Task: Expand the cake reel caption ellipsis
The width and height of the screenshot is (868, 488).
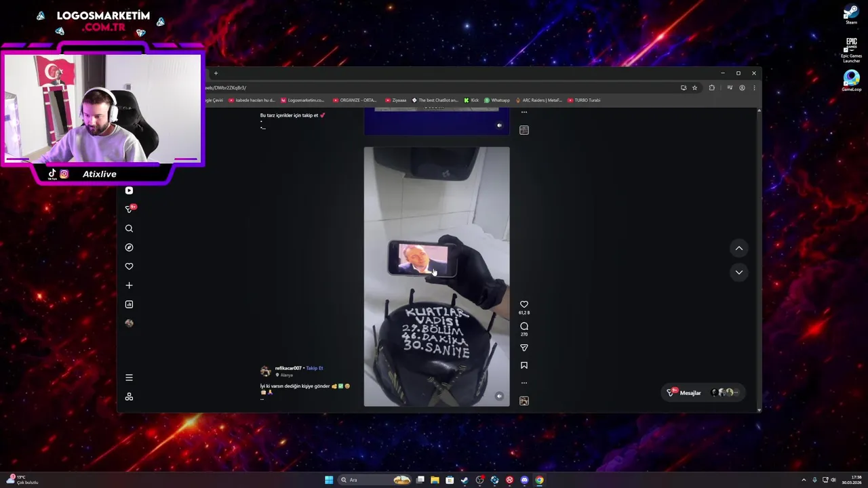Action: pos(262,399)
